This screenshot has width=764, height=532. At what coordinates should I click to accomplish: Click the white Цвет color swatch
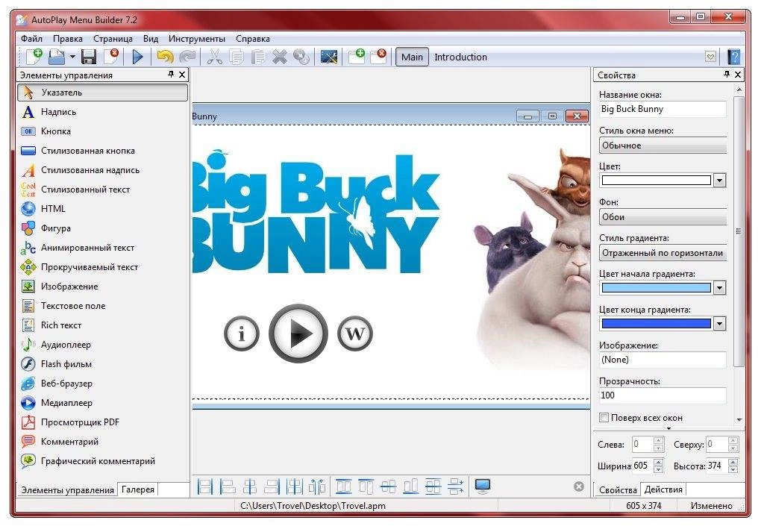656,181
